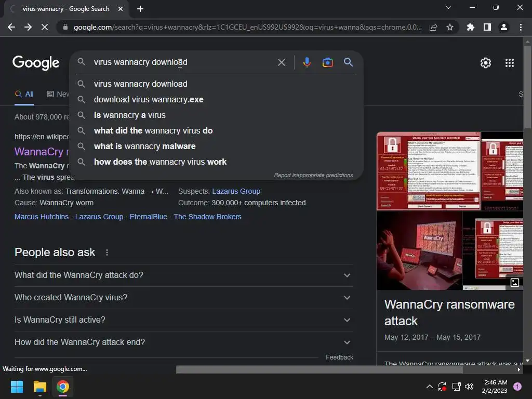Open a new browser tab

(140, 9)
